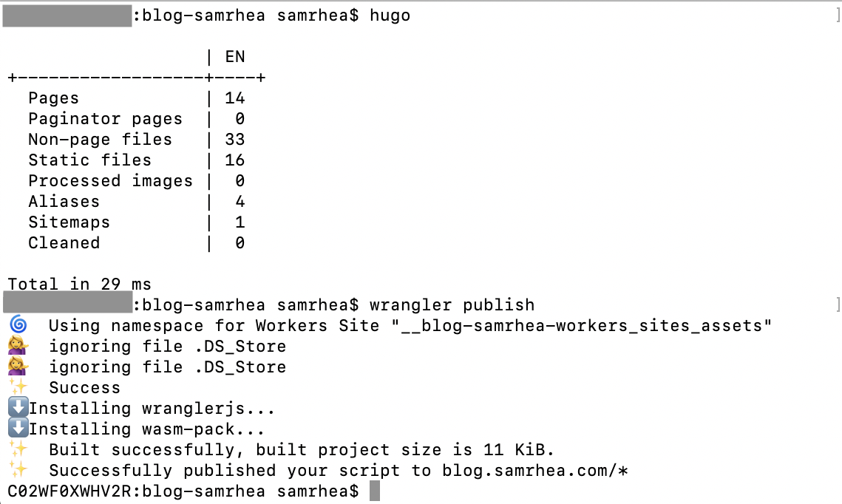Click the down arrow icon before Installing wranglerjs
The height and width of the screenshot is (504, 842).
point(18,407)
